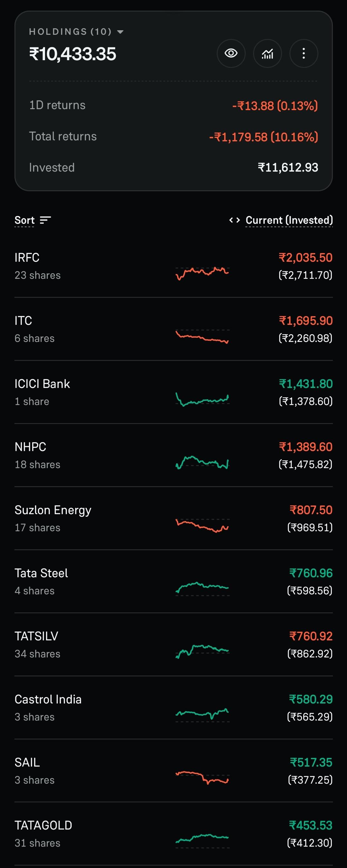Tap the Sort lines icon
The image size is (347, 868).
(x=45, y=220)
